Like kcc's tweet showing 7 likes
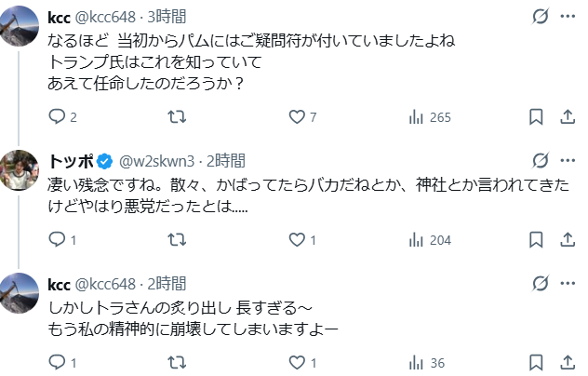 pyautogui.click(x=298, y=117)
